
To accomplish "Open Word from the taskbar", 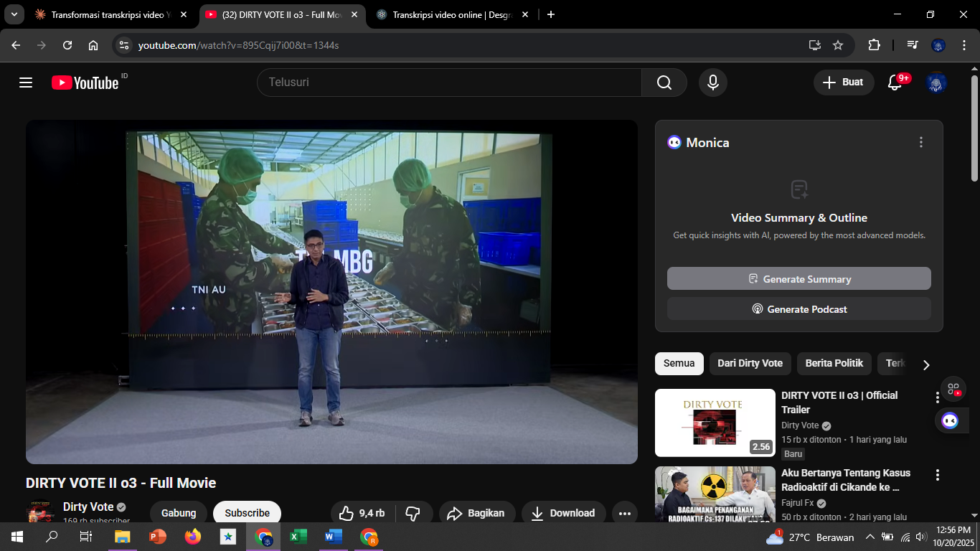I will click(333, 537).
